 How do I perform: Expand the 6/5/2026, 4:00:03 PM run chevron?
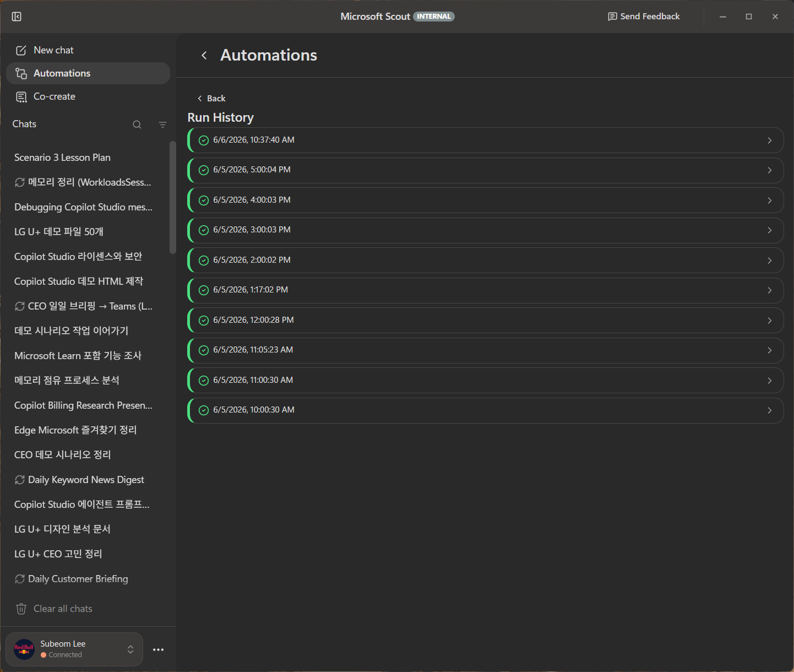coord(770,200)
